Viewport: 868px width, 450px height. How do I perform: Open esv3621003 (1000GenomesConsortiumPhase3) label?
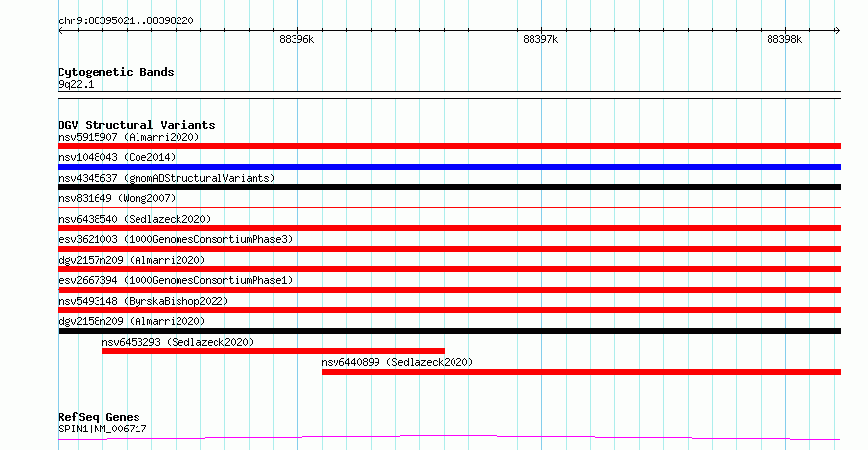[x=176, y=239]
